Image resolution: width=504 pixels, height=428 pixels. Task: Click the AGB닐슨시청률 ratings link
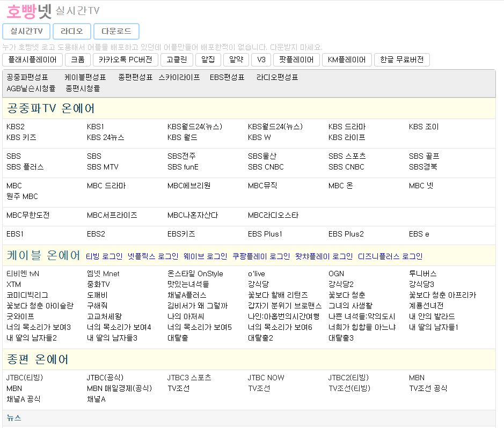click(x=31, y=88)
